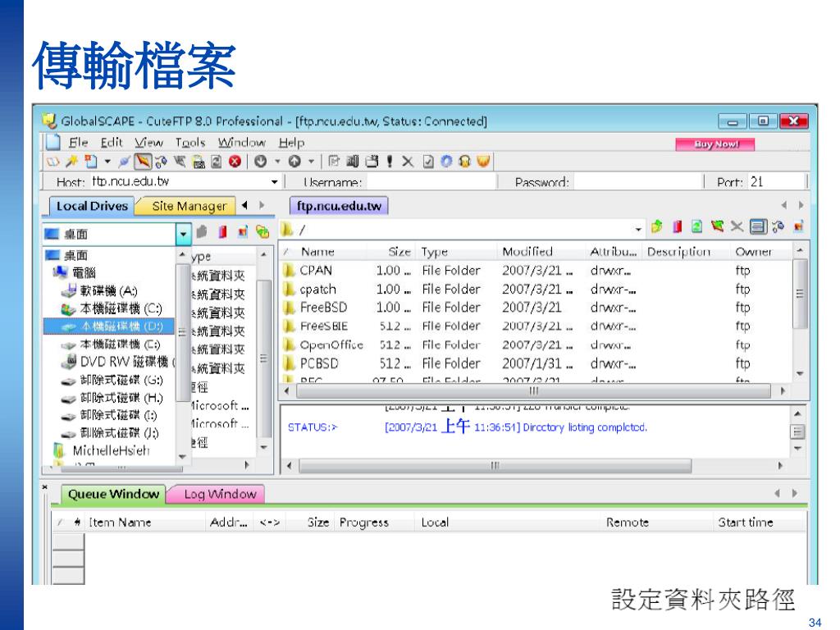
Task: Click the Buy Now! button
Action: point(715,144)
